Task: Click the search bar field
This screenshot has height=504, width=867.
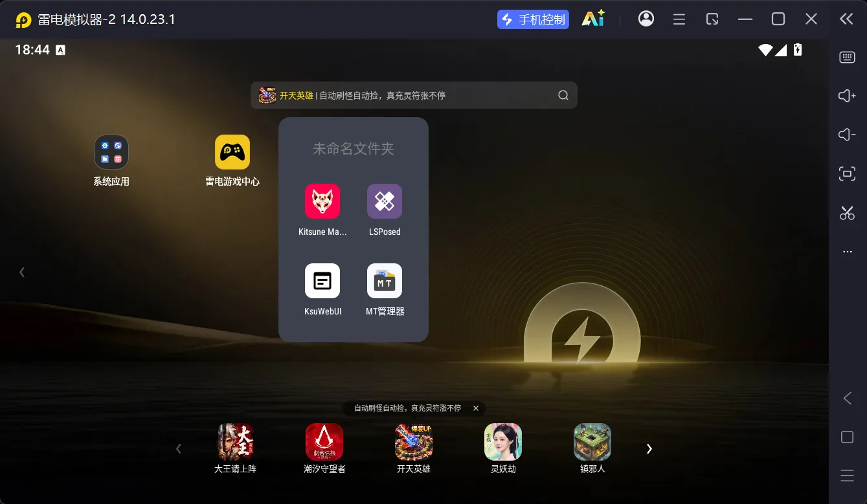Action: click(414, 95)
